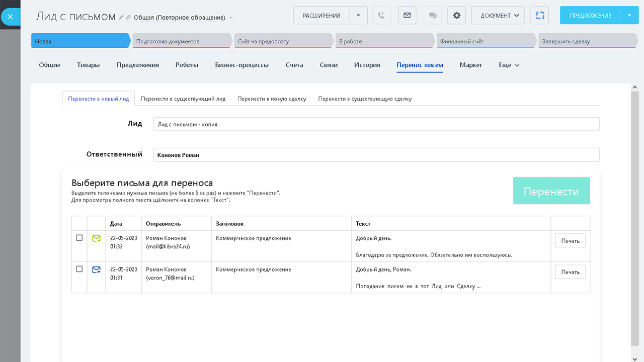
Task: Click Печать for the first email
Action: pyautogui.click(x=570, y=241)
